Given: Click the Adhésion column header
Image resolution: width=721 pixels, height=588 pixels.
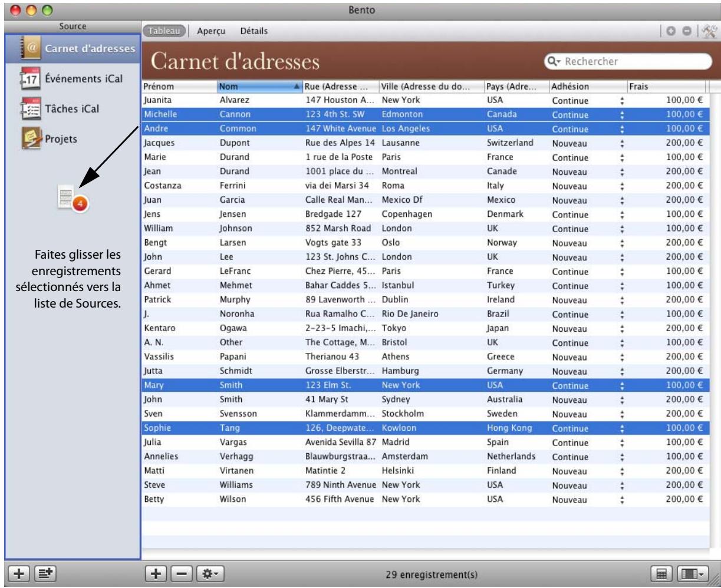Looking at the screenshot, I should [587, 87].
